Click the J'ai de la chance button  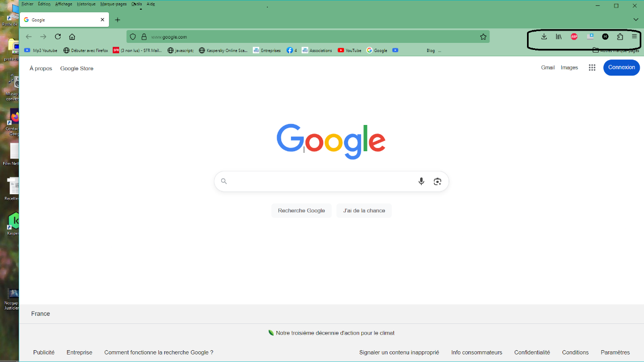pyautogui.click(x=364, y=211)
